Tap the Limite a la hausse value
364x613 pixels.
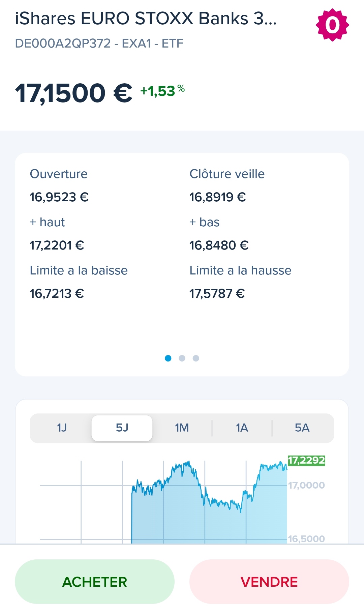pyautogui.click(x=217, y=293)
